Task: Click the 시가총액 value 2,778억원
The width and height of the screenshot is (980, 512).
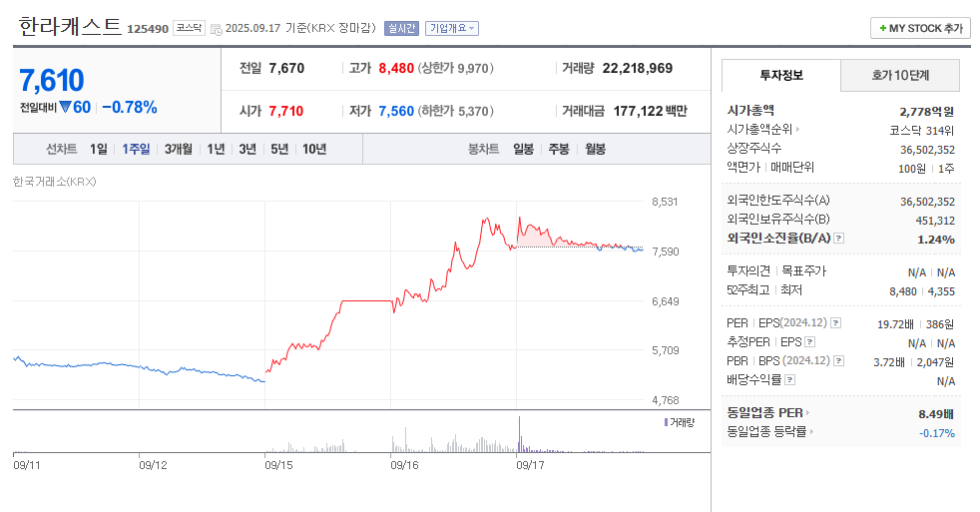Action: (927, 111)
